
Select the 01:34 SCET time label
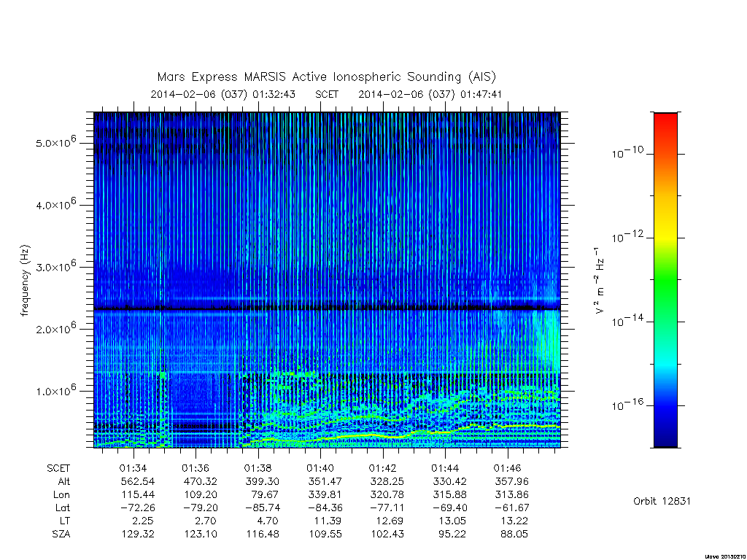(133, 468)
